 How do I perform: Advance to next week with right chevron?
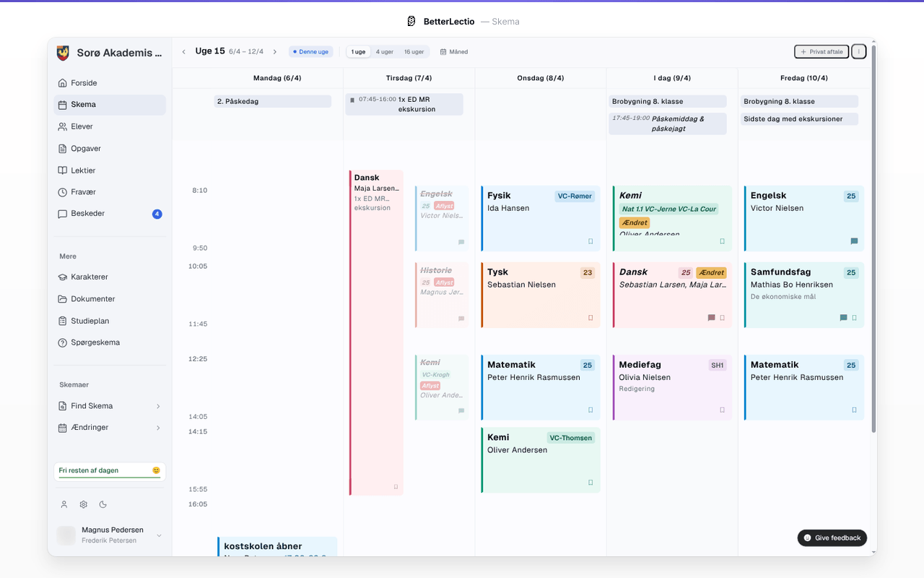(x=275, y=52)
